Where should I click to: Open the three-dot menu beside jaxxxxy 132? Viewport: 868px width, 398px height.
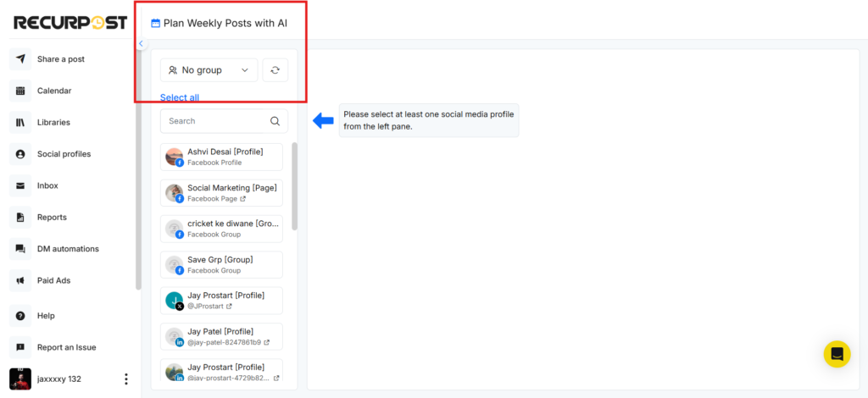(x=126, y=379)
